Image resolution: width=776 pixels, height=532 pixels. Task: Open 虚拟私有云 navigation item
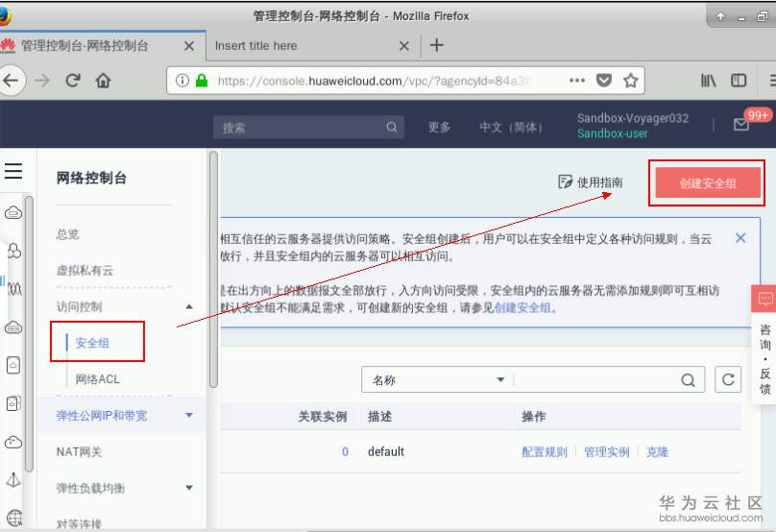click(85, 271)
